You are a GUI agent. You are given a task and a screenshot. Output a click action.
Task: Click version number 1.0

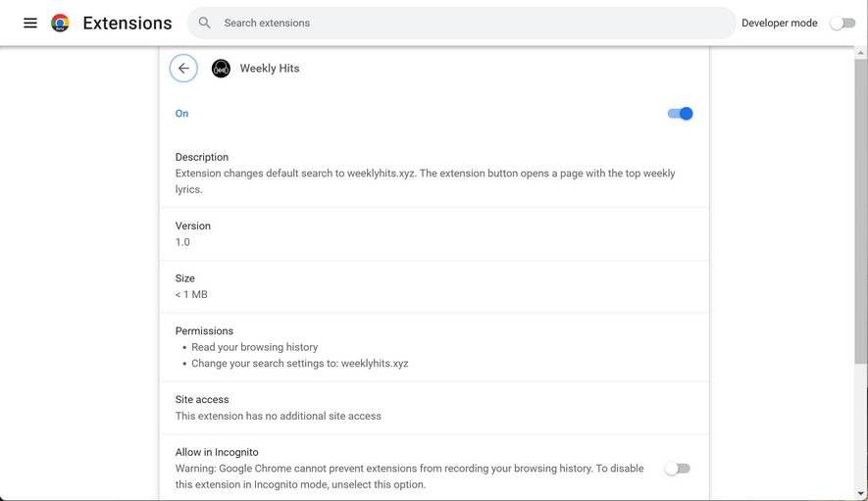point(182,242)
